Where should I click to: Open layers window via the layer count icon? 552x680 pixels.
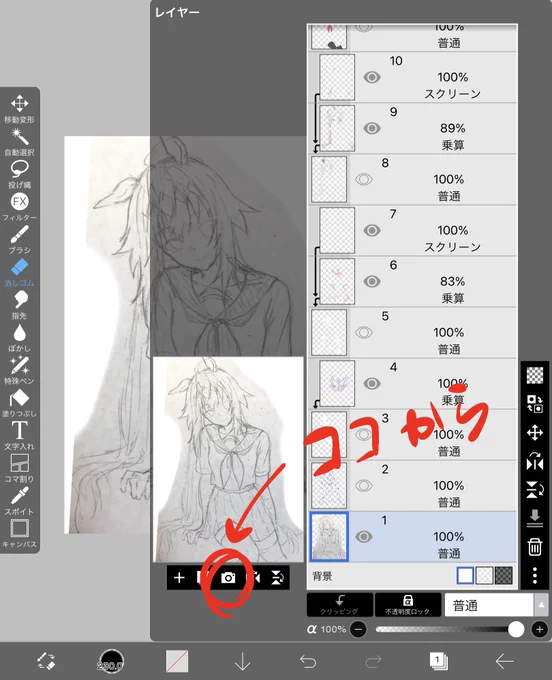click(x=439, y=661)
